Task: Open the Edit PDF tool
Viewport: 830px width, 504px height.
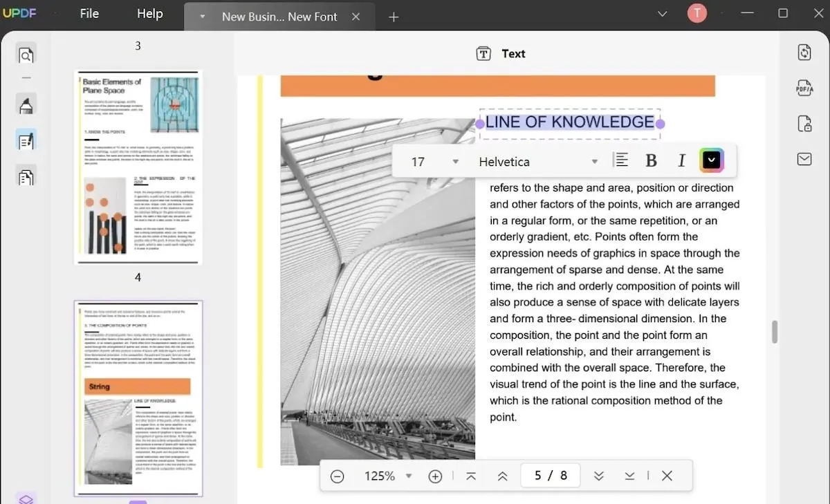Action: [x=26, y=140]
